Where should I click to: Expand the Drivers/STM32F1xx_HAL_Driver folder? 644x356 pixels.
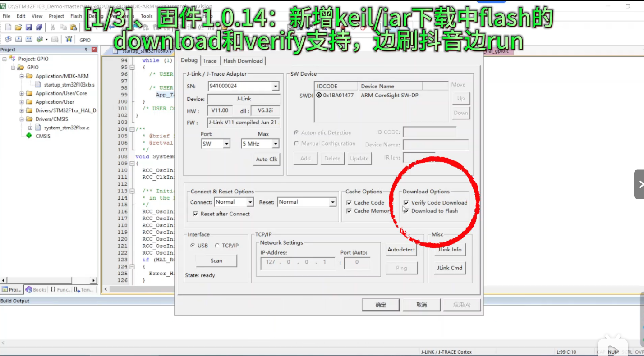22,110
